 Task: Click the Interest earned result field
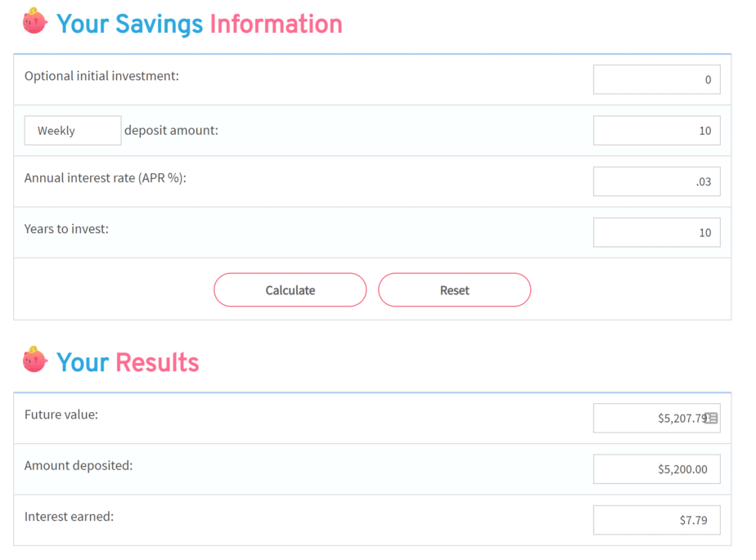tap(657, 521)
